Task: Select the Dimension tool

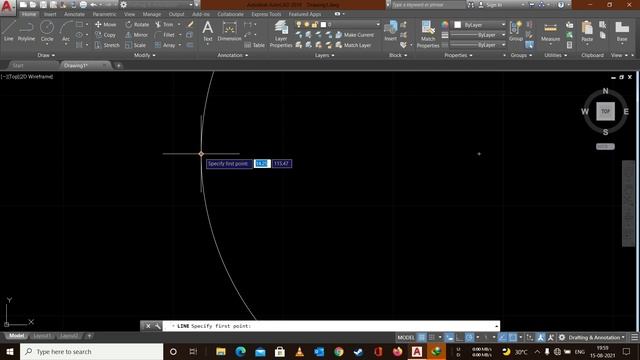Action: coord(229,31)
